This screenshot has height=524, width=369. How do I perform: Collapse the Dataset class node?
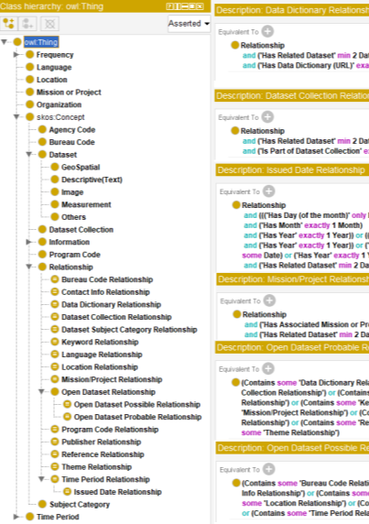pos(29,154)
